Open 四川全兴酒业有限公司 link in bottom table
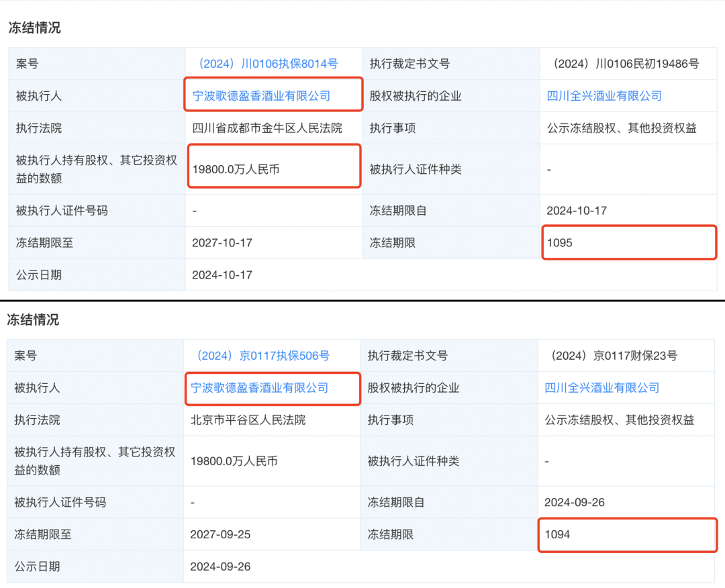The width and height of the screenshot is (725, 588). click(602, 388)
